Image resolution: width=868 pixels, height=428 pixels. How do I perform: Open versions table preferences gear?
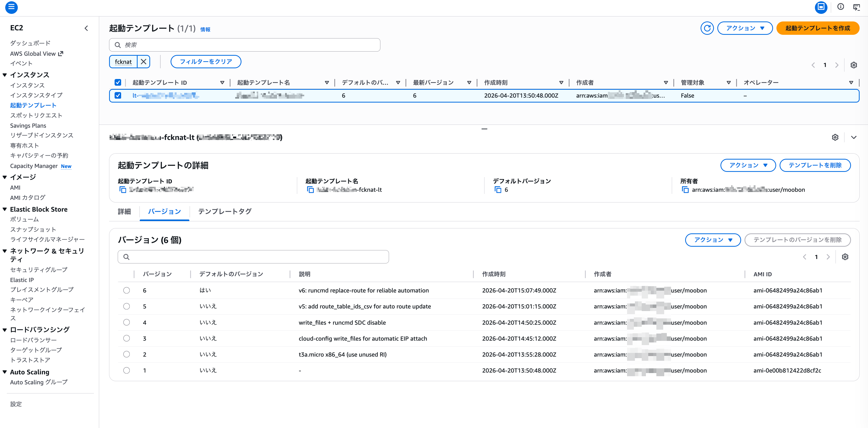click(845, 257)
